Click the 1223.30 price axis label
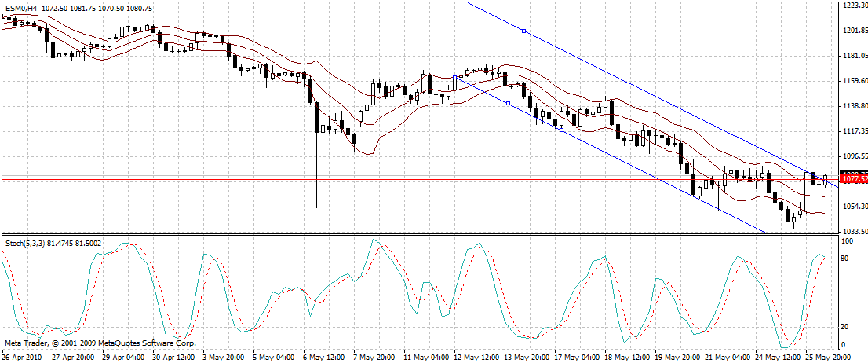 tap(854, 5)
